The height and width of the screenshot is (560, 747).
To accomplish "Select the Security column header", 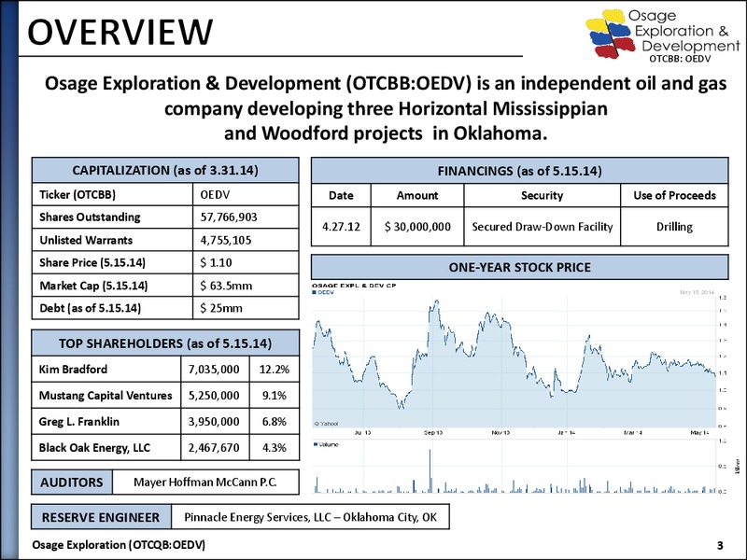I will (x=543, y=195).
